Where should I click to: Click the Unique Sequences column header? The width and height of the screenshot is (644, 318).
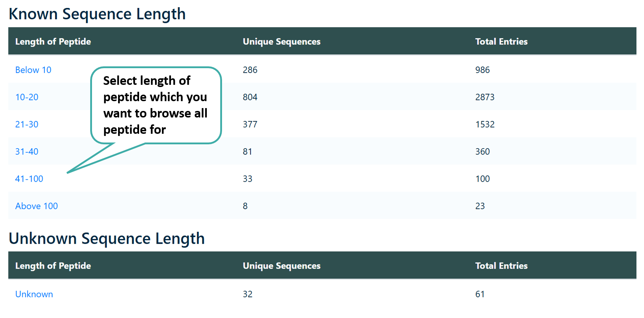[281, 41]
